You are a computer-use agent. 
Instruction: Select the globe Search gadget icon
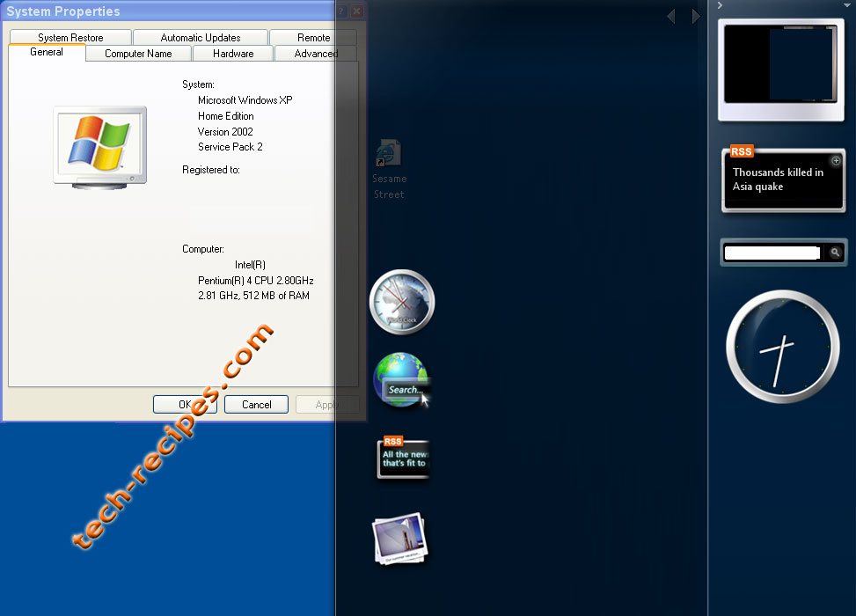tap(402, 380)
